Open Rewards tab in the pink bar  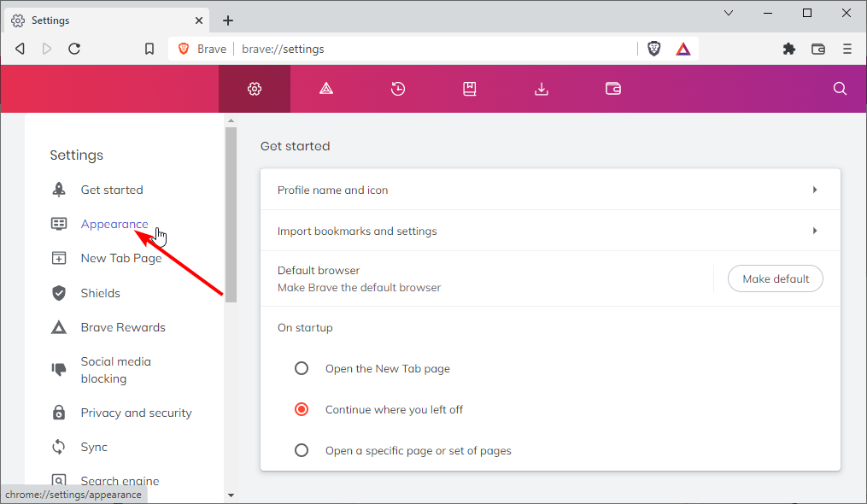pos(326,89)
